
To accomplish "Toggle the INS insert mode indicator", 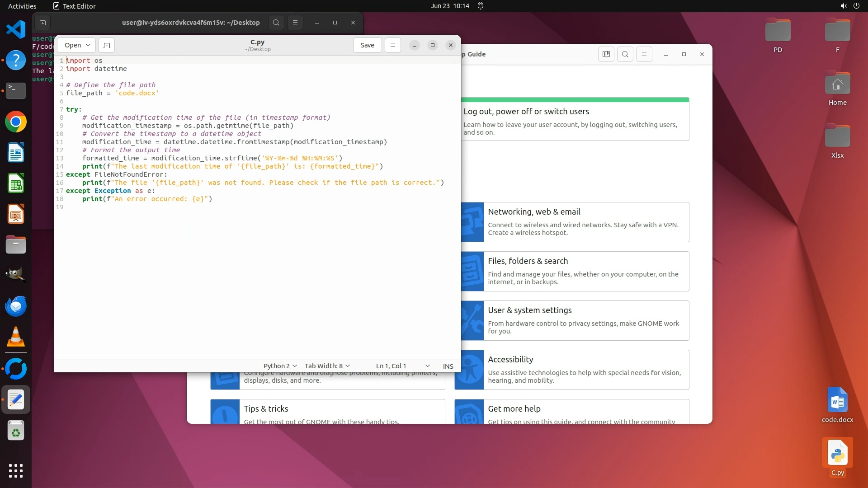I will pyautogui.click(x=448, y=366).
